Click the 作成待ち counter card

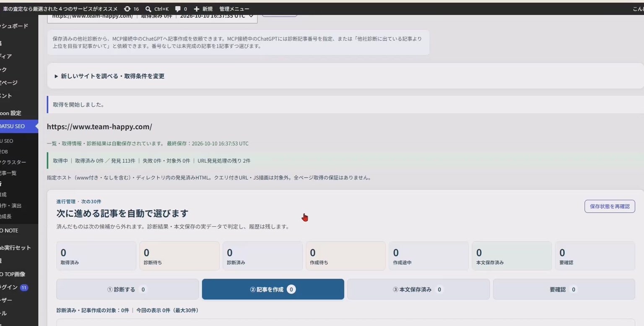tap(345, 256)
